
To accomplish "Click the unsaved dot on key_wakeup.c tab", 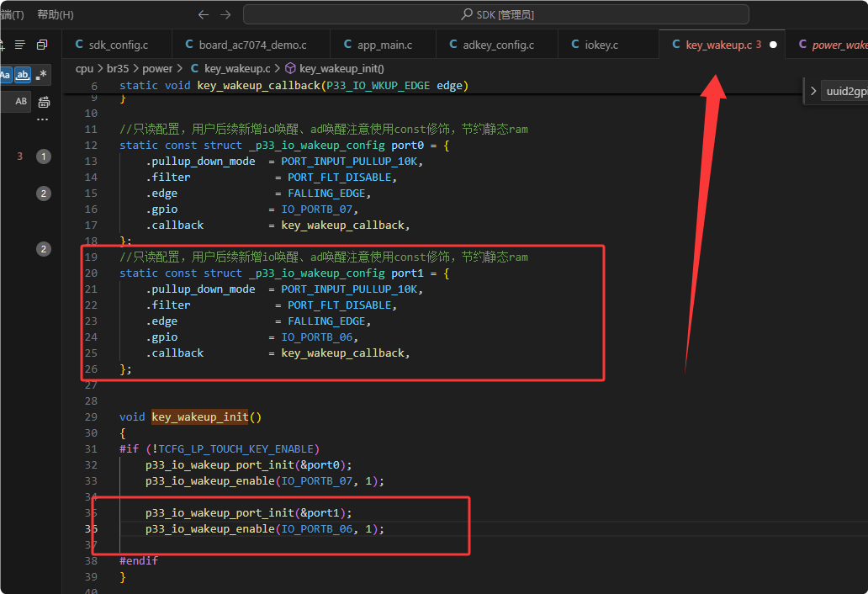I will 773,45.
